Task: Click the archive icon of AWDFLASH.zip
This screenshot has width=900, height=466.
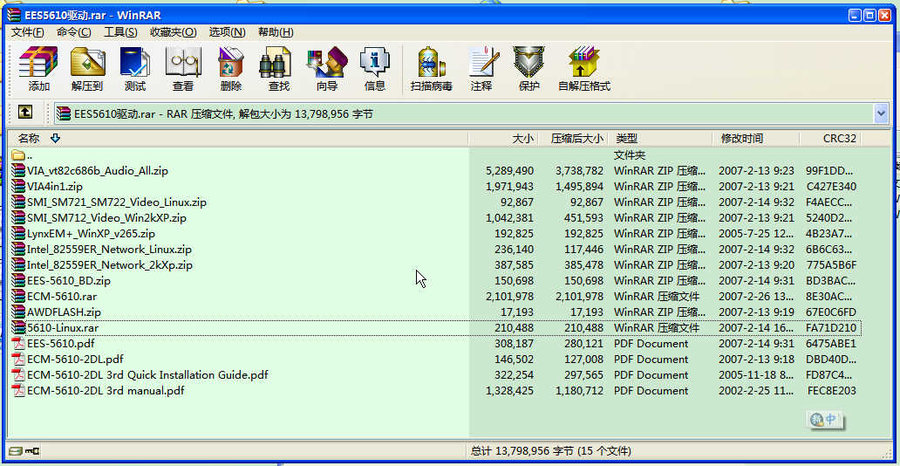Action: tap(18, 312)
